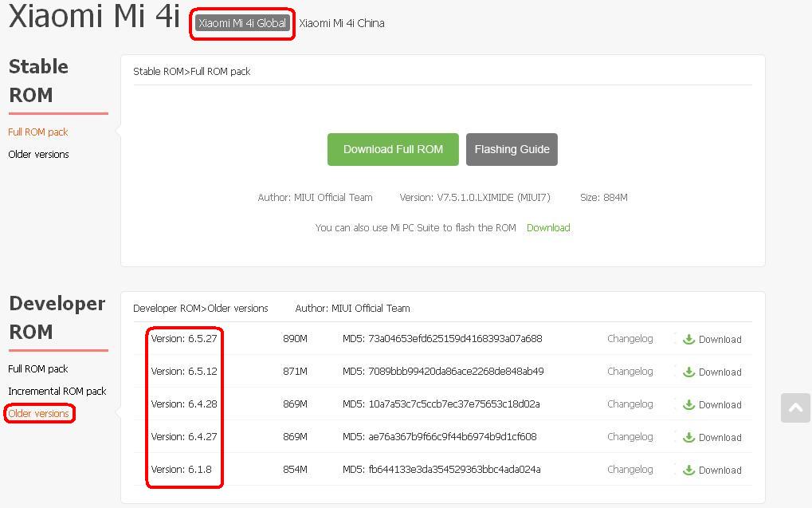View Changelog for Version 6.4.27
The width and height of the screenshot is (812, 508).
[x=630, y=436]
